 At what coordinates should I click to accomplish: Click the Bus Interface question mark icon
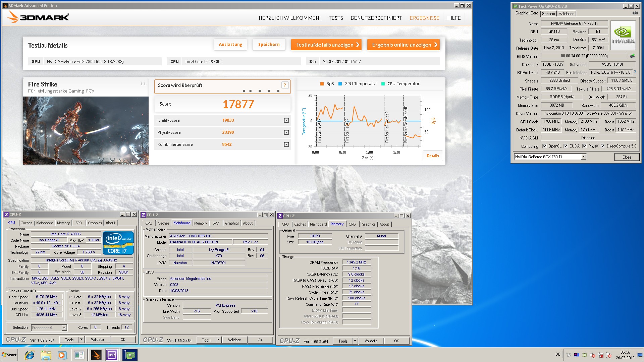pyautogui.click(x=635, y=72)
